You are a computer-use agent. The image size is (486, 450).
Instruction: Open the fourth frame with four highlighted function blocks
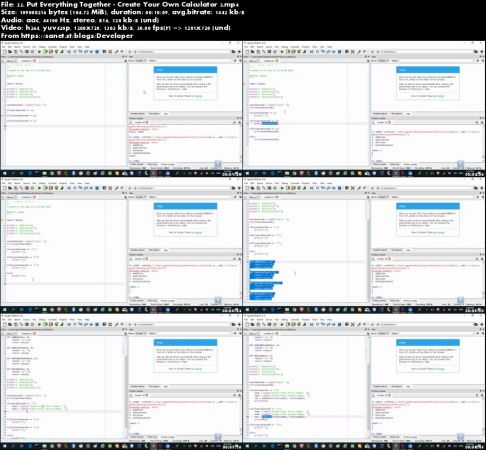tap(364, 245)
